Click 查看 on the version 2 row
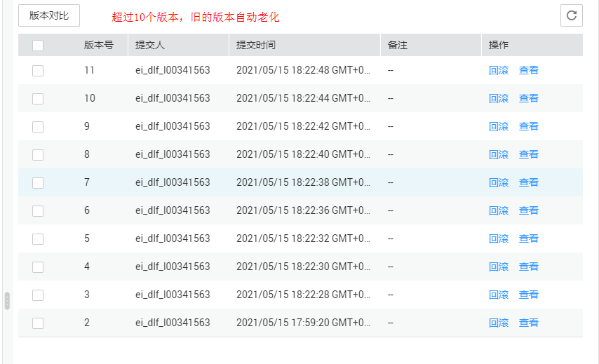The height and width of the screenshot is (364, 599). click(x=529, y=323)
